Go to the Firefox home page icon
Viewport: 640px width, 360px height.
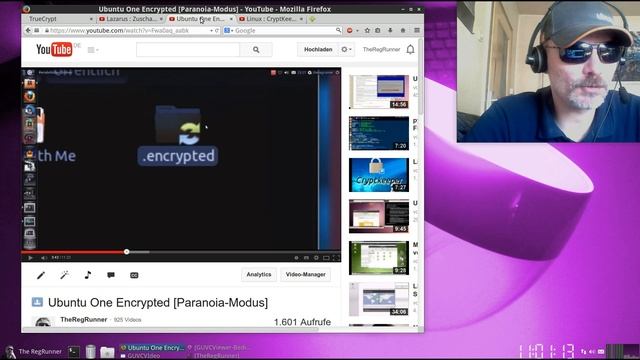point(403,30)
